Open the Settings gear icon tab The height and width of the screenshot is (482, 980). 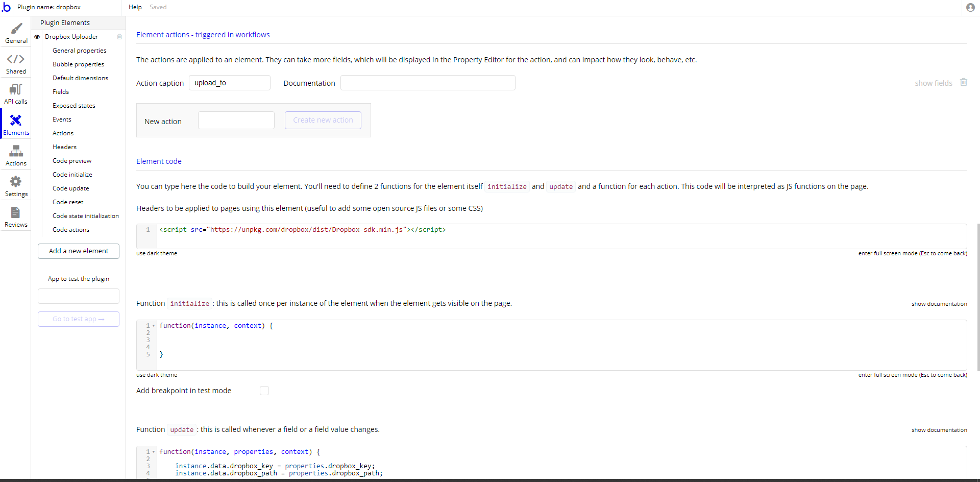pyautogui.click(x=16, y=181)
